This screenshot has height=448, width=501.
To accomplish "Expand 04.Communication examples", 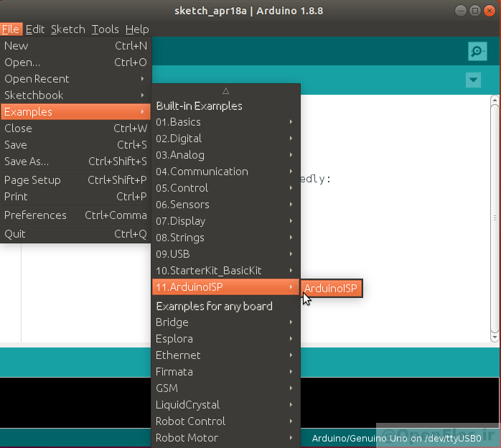I will [x=225, y=172].
